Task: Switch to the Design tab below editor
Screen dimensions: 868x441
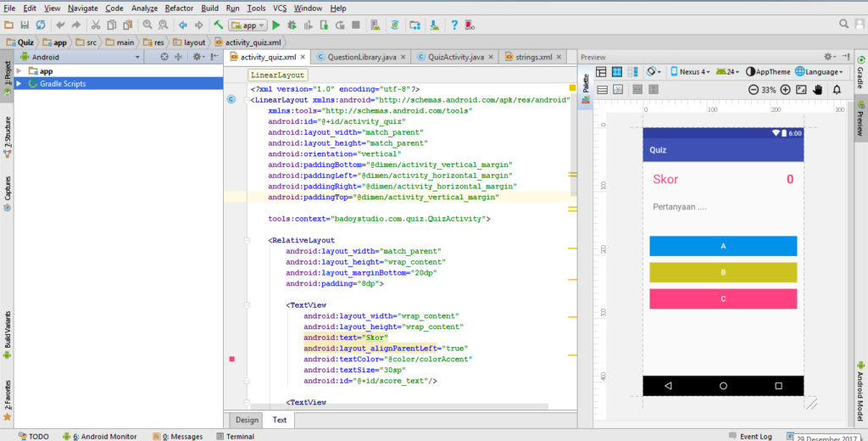Action: point(247,420)
